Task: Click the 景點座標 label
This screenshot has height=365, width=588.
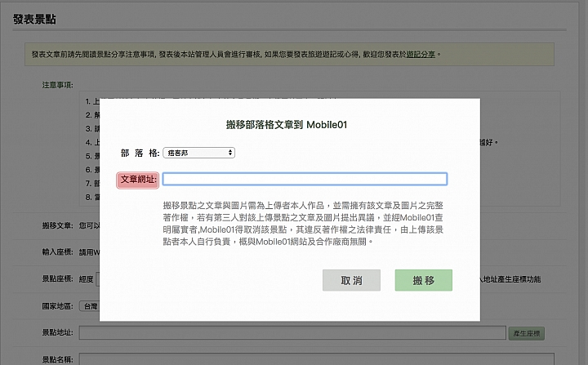Action: (57, 278)
